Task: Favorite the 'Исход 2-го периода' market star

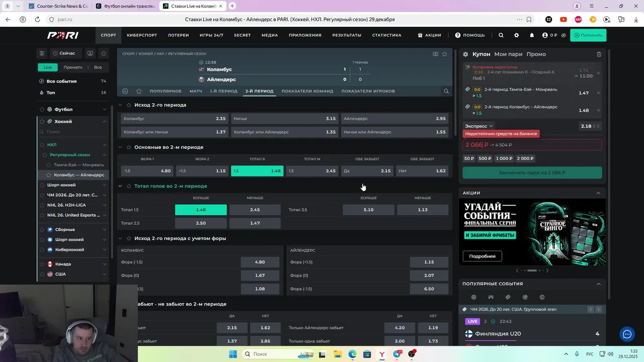Action: [x=129, y=105]
